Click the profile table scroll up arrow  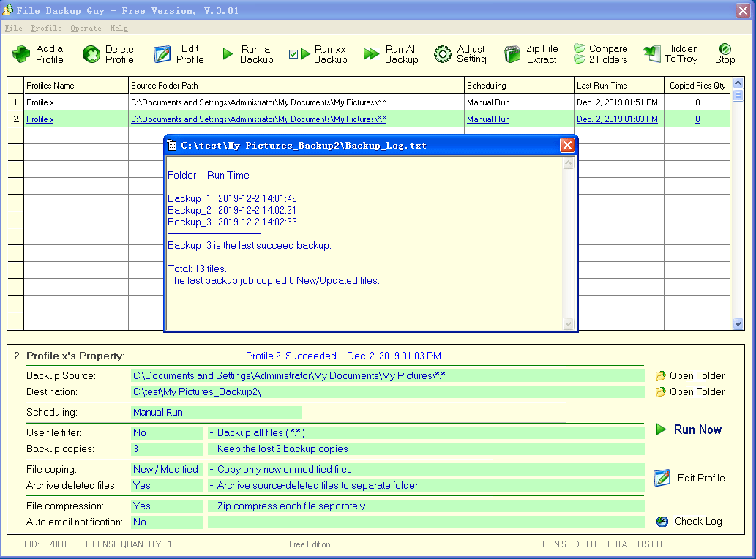click(738, 83)
